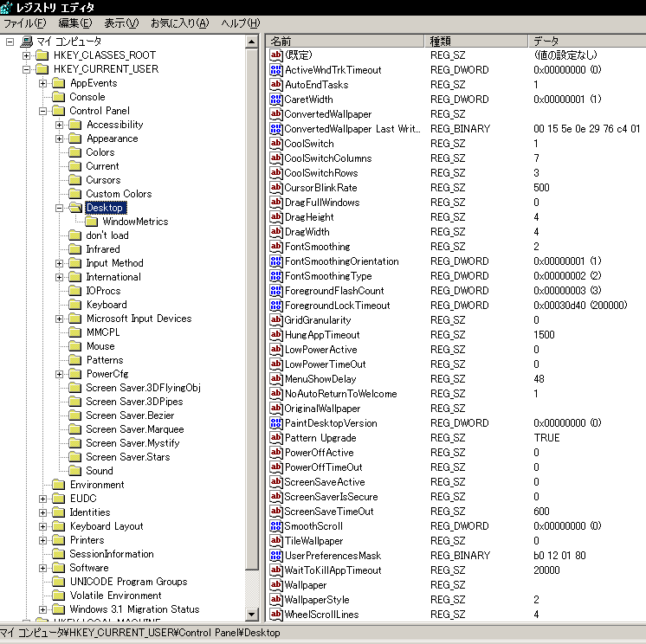Select the ScreenSaveTimeOut value

329,512
